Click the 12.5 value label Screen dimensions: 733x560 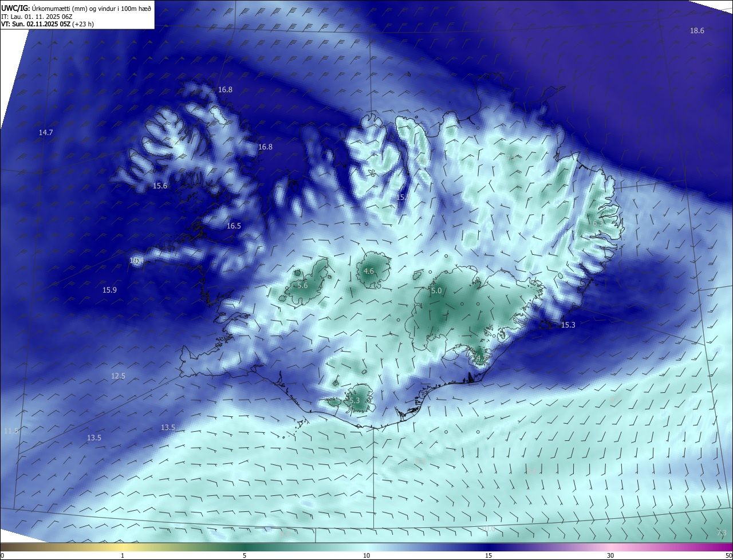point(118,376)
